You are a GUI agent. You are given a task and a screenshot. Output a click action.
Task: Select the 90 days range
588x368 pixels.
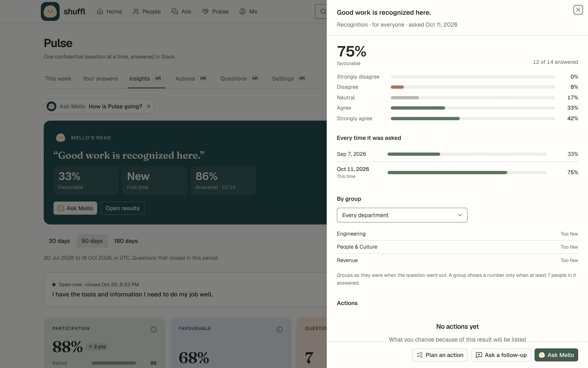[x=92, y=241]
